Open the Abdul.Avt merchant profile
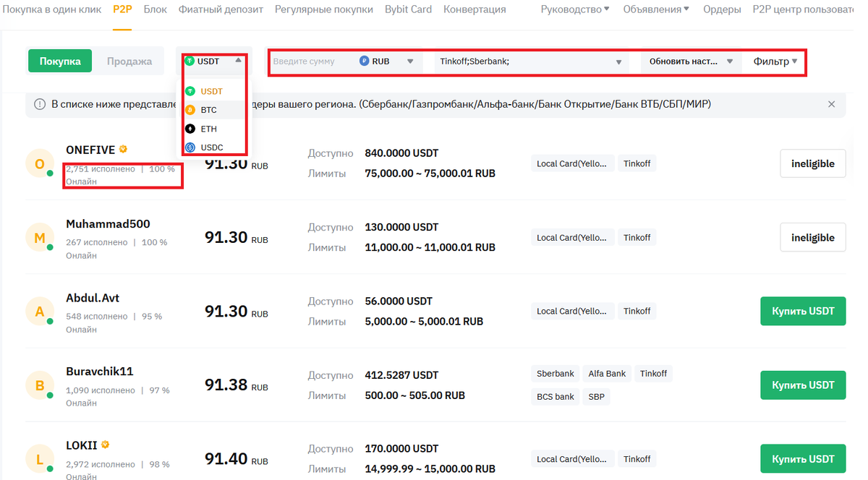 click(94, 297)
